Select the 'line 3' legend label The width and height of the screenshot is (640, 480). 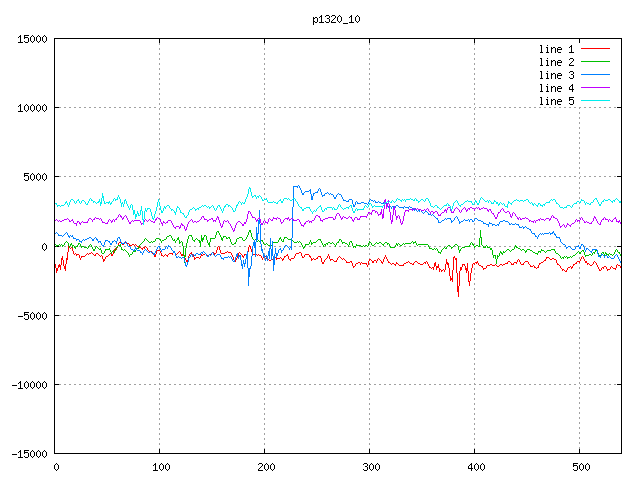557,75
